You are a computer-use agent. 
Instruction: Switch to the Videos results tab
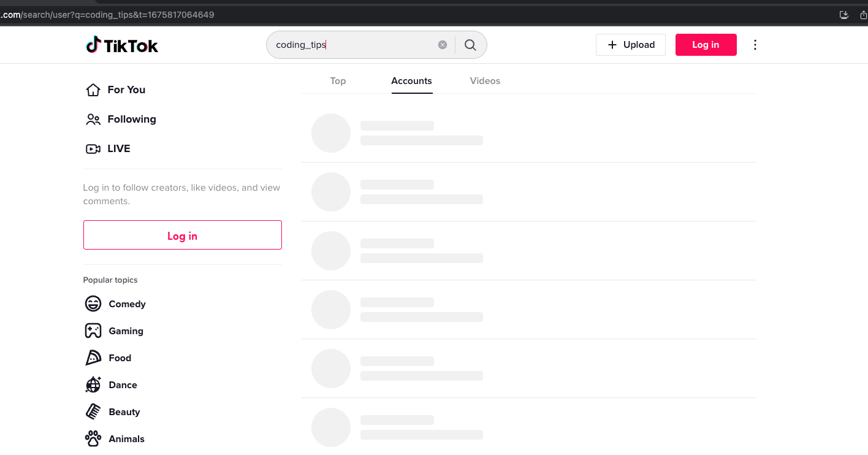point(484,80)
